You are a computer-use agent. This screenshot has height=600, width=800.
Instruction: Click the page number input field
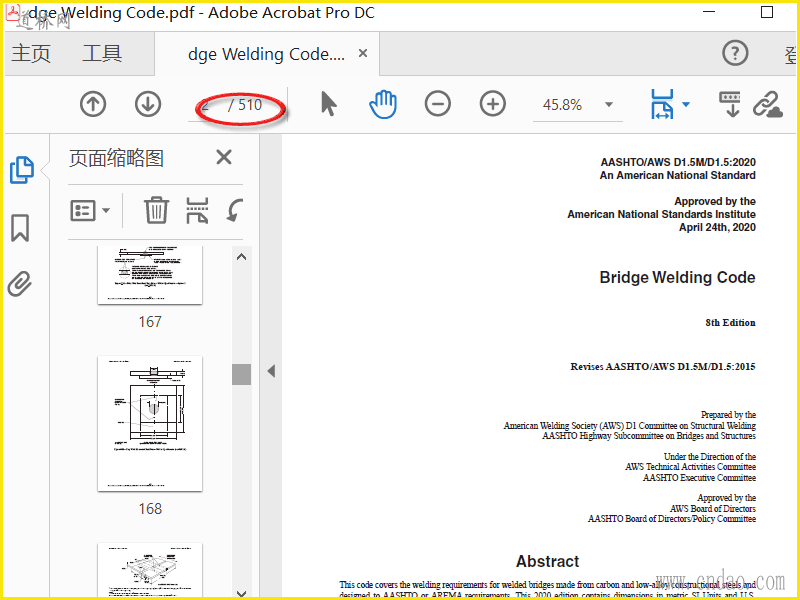click(207, 105)
